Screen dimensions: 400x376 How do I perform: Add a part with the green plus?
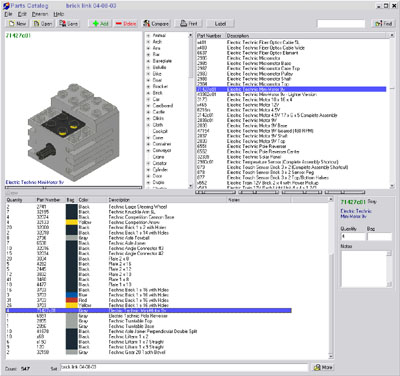pyautogui.click(x=101, y=24)
